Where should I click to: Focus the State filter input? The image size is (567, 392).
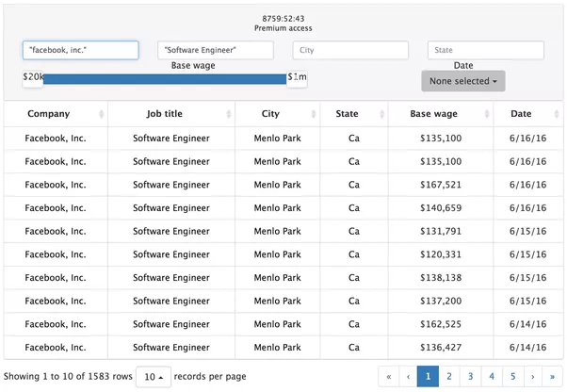[486, 50]
